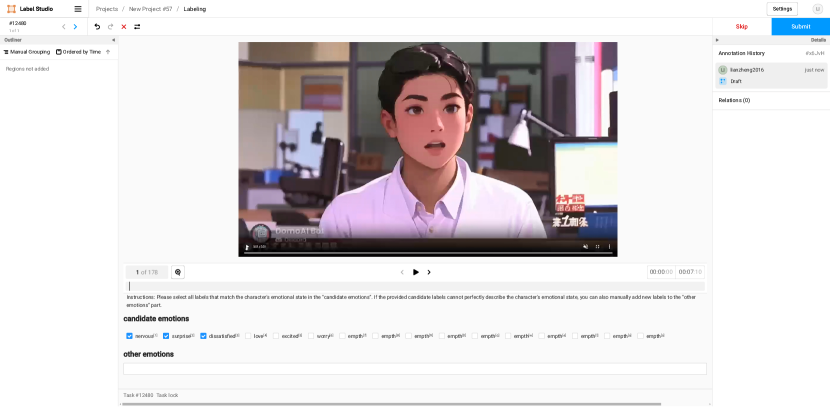This screenshot has height=412, width=830.
Task: Check the worry emotion checkbox
Action: coord(311,336)
